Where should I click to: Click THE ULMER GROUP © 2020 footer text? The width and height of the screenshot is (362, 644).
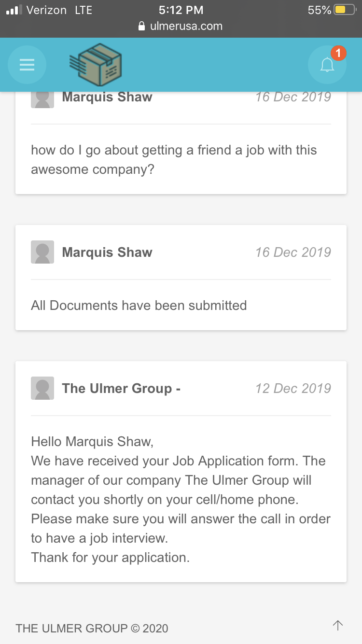pos(92,628)
